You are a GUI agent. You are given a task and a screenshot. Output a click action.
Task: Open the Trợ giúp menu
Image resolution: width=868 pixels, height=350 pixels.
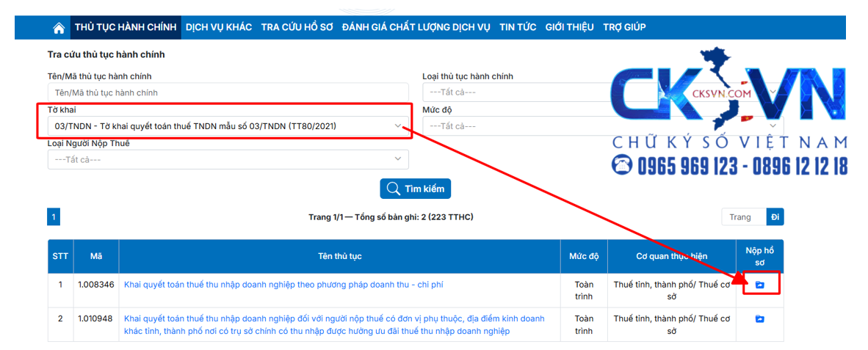point(624,27)
